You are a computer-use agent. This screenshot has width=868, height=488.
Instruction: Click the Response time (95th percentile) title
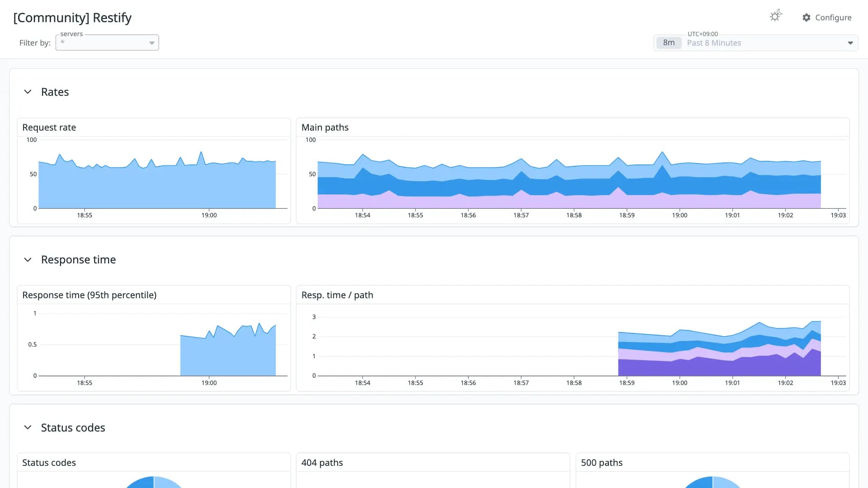tap(89, 295)
